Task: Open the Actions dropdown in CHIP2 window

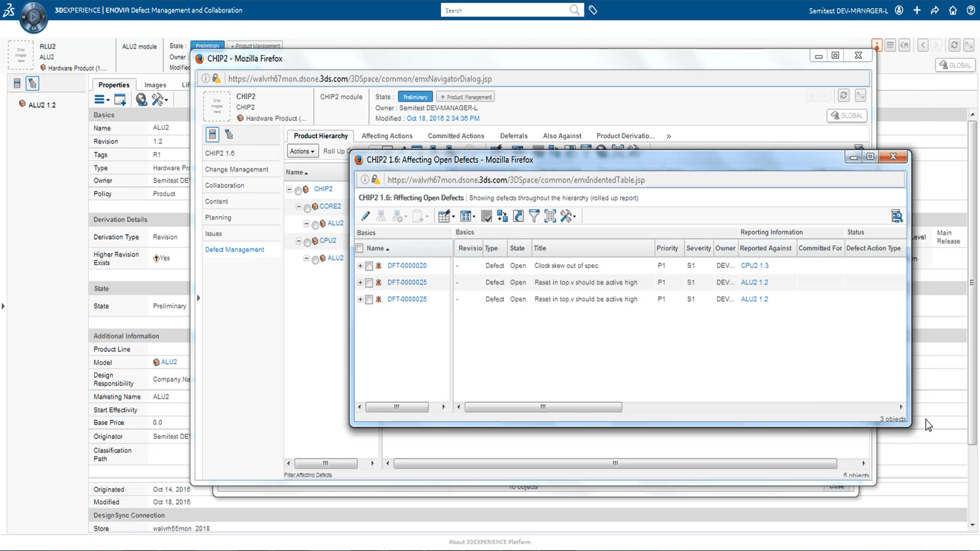Action: (302, 151)
